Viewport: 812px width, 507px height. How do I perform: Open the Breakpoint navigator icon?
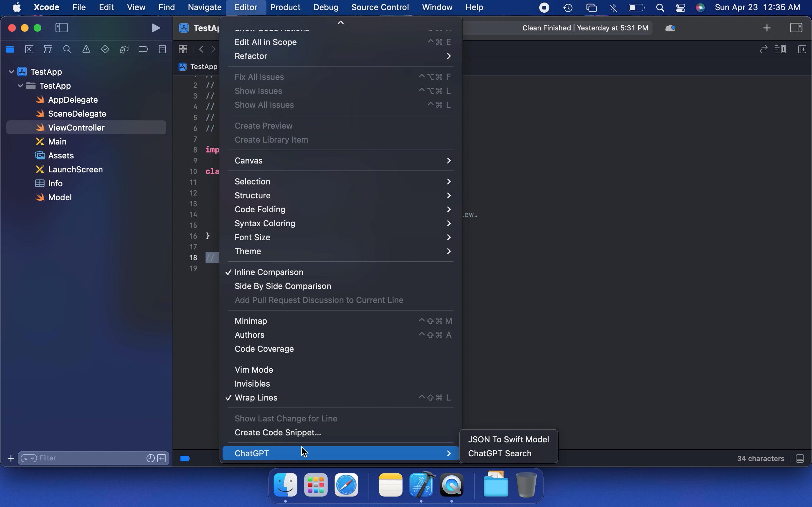[x=143, y=49]
